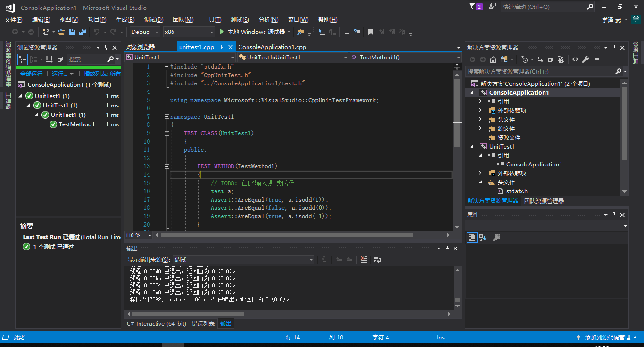The height and width of the screenshot is (347, 644).
Task: Collapse the TestMethod1 code block at line 13
Action: (x=167, y=166)
